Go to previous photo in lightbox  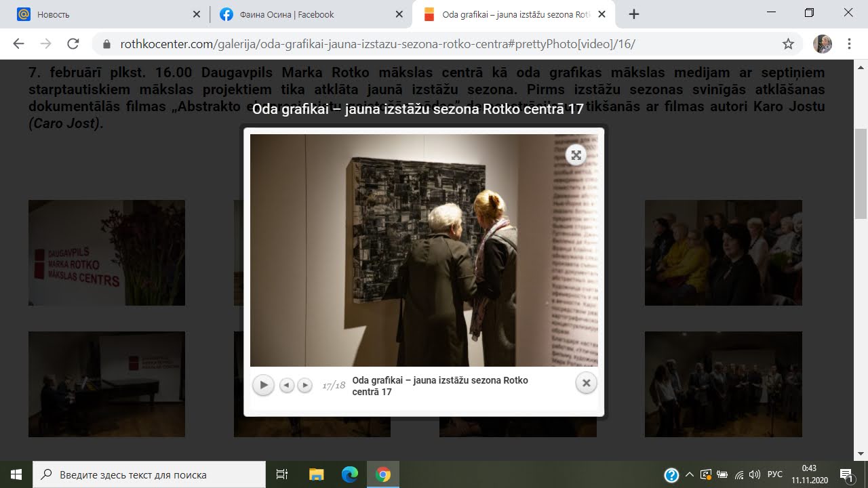287,385
